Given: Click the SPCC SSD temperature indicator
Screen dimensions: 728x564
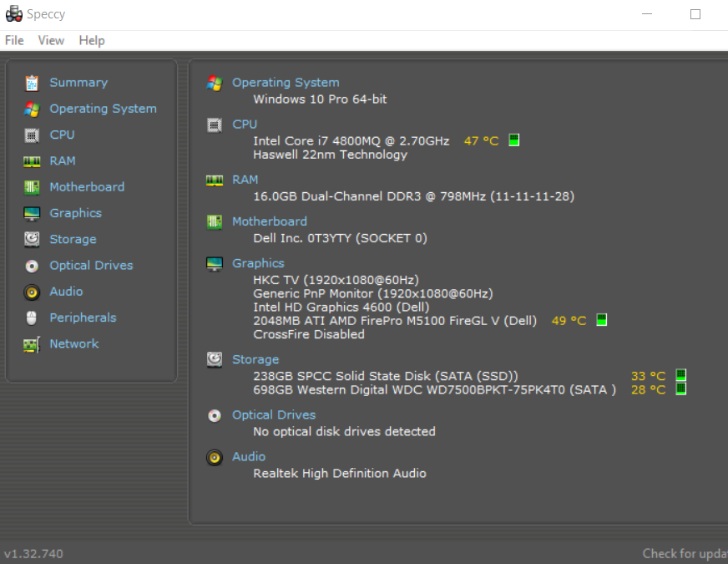Looking at the screenshot, I should coord(680,376).
